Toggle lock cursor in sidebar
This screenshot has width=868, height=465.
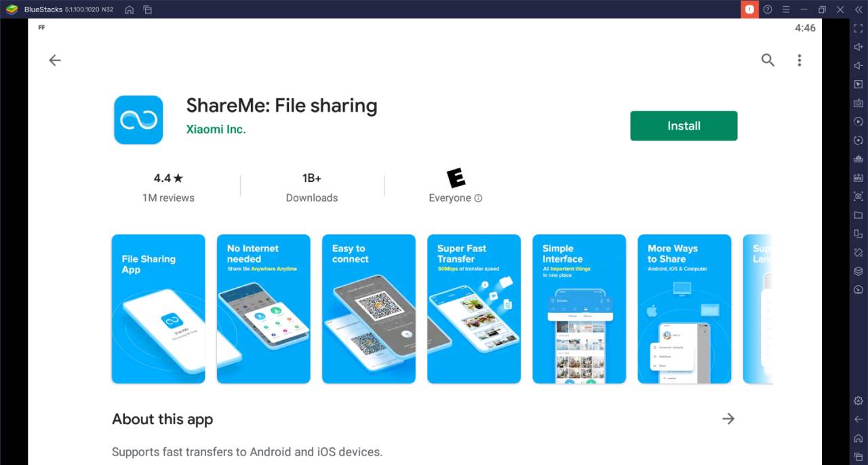[x=859, y=84]
